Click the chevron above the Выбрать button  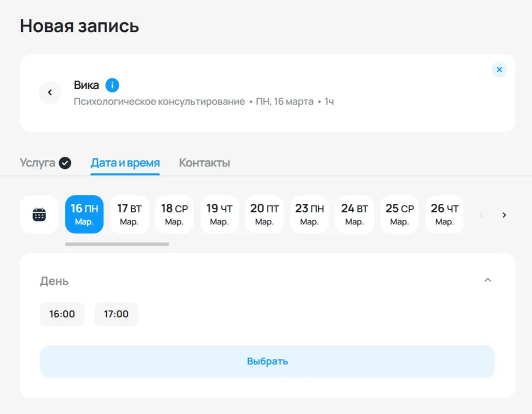pos(488,279)
